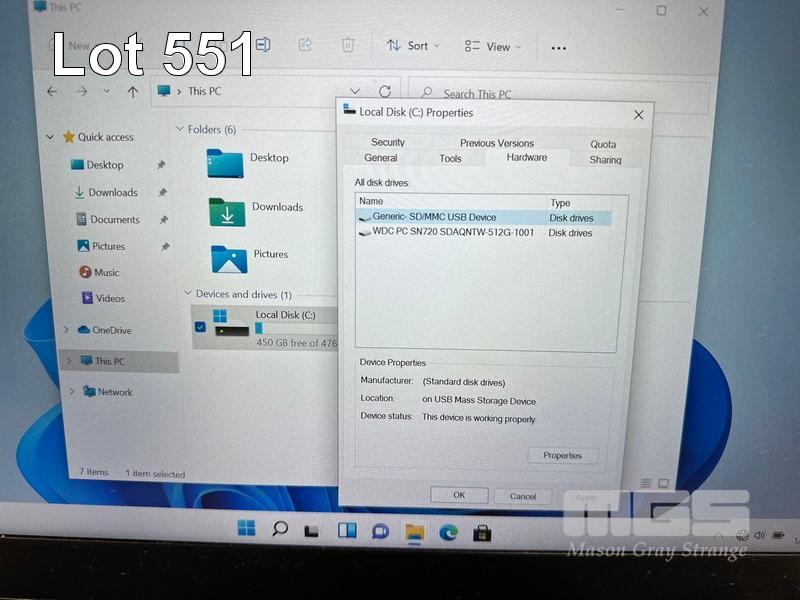Screen dimensions: 800x600
Task: Click the Up arrow navigation icon
Action: coord(132,91)
